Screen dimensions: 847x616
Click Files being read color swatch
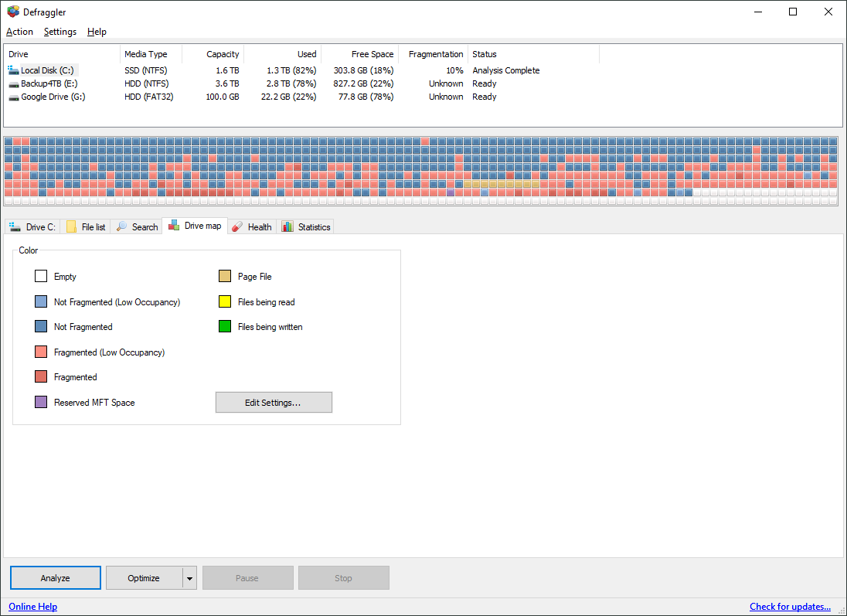(x=225, y=301)
